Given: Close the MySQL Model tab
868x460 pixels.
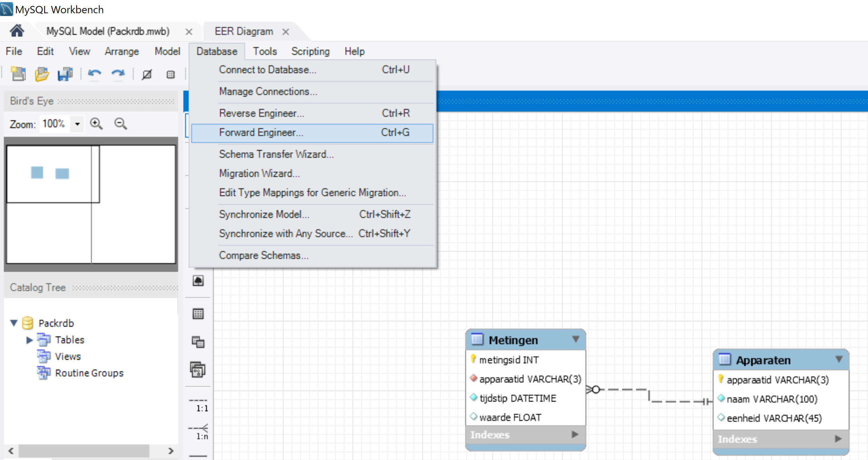Looking at the screenshot, I should pos(189,32).
